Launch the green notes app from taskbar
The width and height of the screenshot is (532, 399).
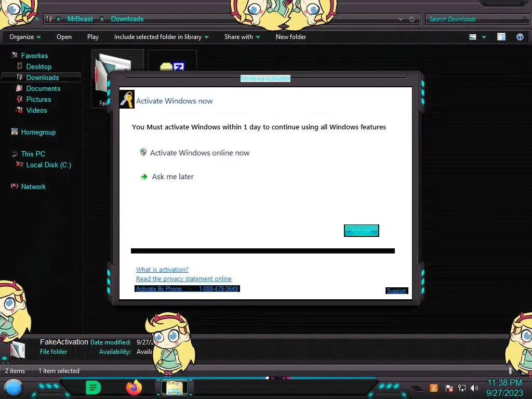point(94,388)
